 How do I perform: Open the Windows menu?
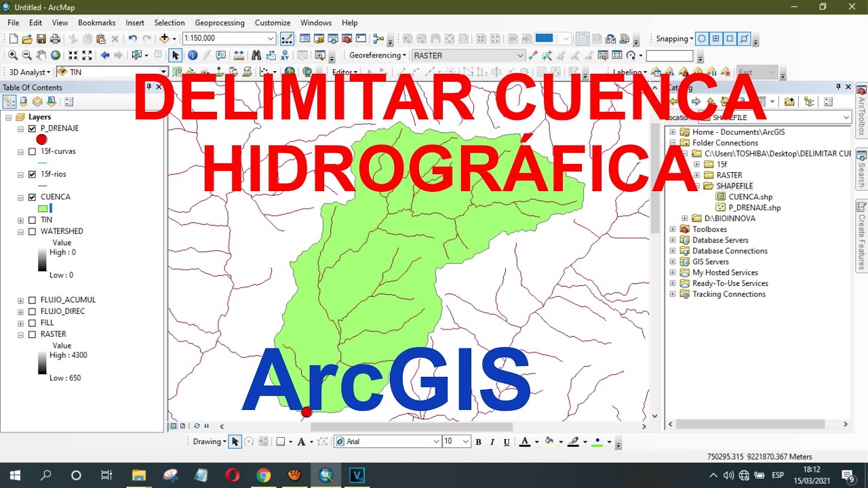316,23
